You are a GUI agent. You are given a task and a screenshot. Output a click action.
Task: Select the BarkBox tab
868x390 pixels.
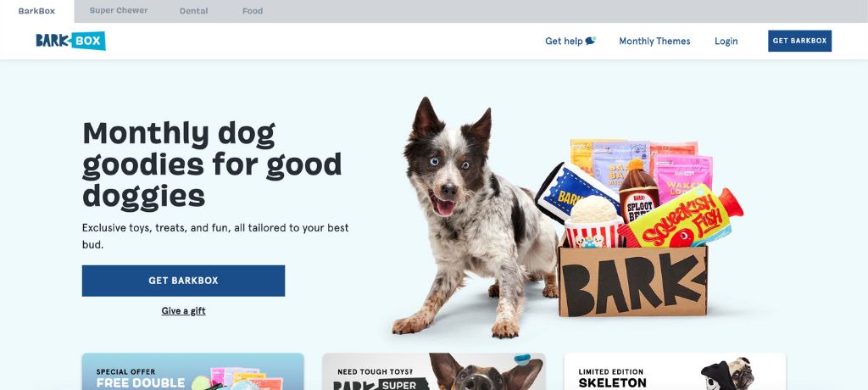tap(36, 11)
